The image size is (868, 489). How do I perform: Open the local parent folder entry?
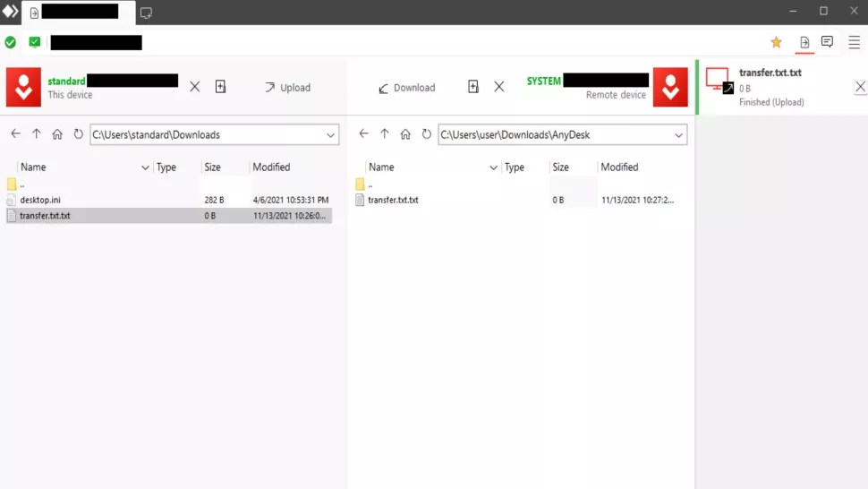(x=169, y=184)
